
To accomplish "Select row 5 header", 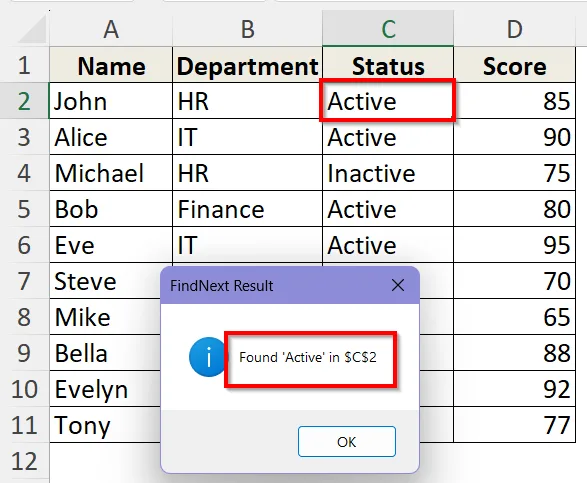I will point(24,209).
